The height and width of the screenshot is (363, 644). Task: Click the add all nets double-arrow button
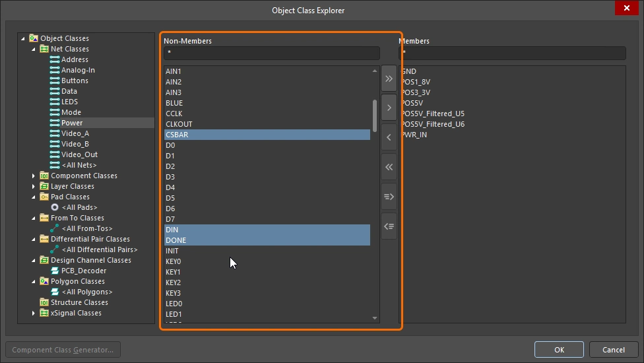click(389, 79)
